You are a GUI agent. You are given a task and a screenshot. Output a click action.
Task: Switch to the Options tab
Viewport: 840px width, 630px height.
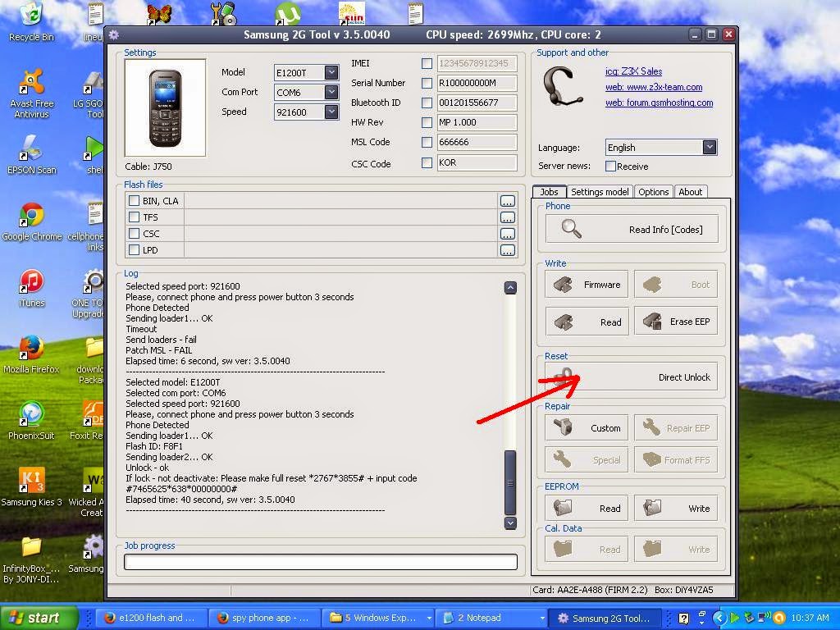653,192
